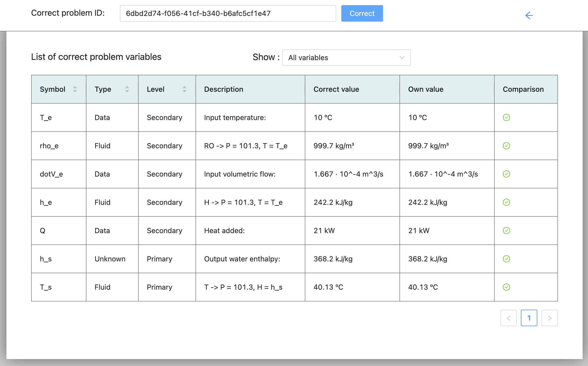This screenshot has width=588, height=366.
Task: Click correct value 999.7 kg/m³
Action: click(x=334, y=146)
